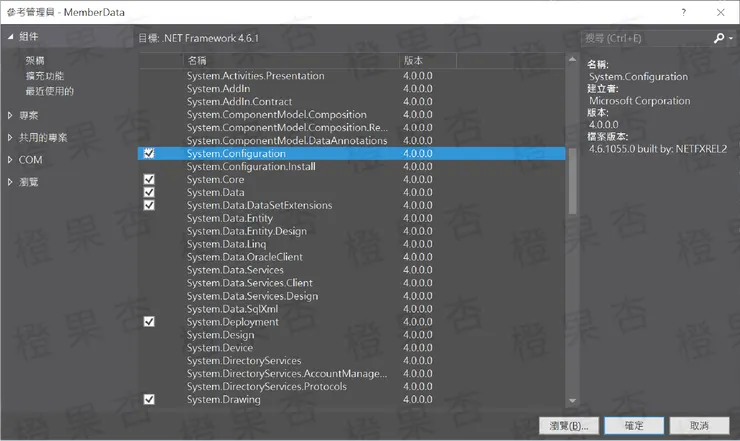This screenshot has width=740, height=441.
Task: Select the System.Data.Entity row
Action: click(352, 218)
